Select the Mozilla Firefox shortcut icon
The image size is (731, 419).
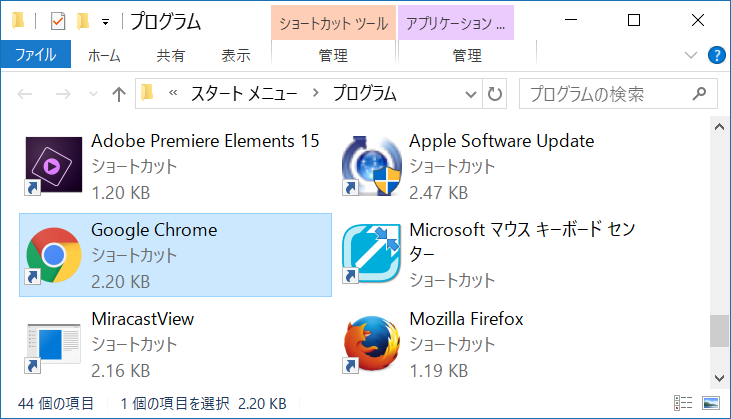click(x=372, y=344)
